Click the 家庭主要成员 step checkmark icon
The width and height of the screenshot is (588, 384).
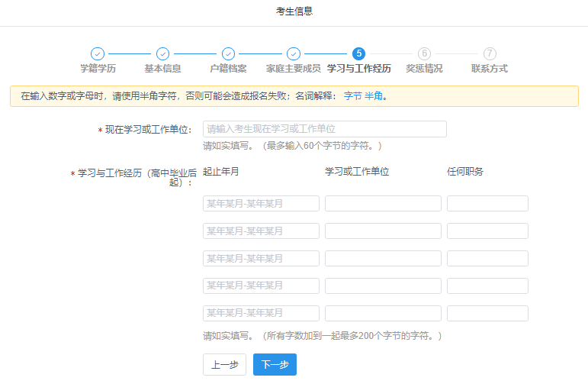point(294,53)
